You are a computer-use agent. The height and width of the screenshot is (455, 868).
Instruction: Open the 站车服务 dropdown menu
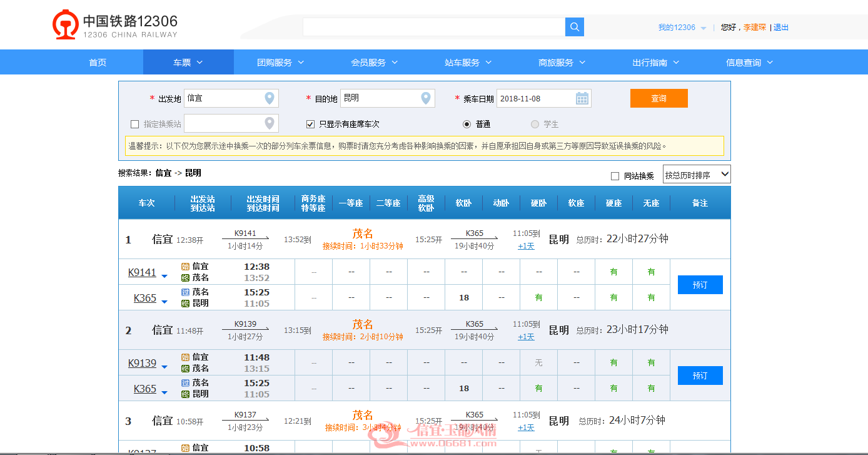[468, 63]
